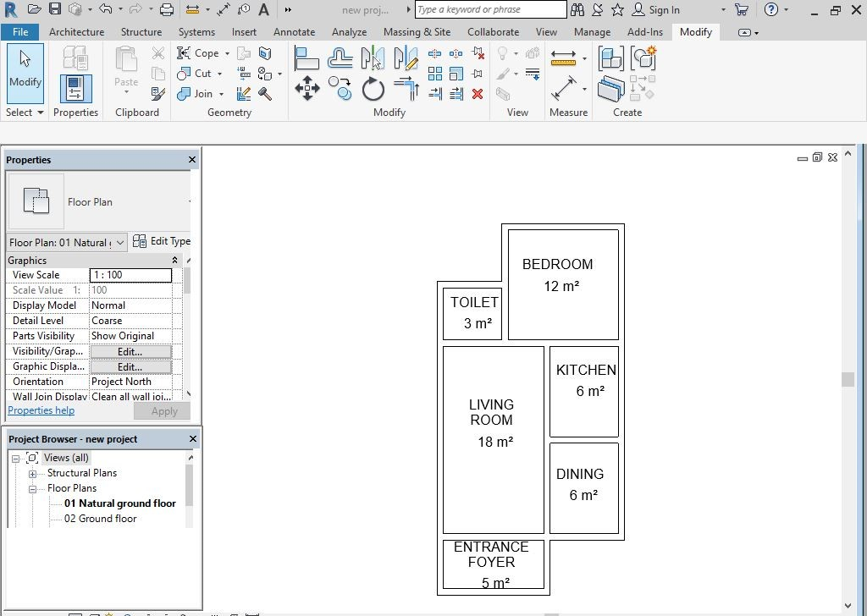Screen dimensions: 867x616
Task: Click the Create Parts icon
Action: click(611, 89)
